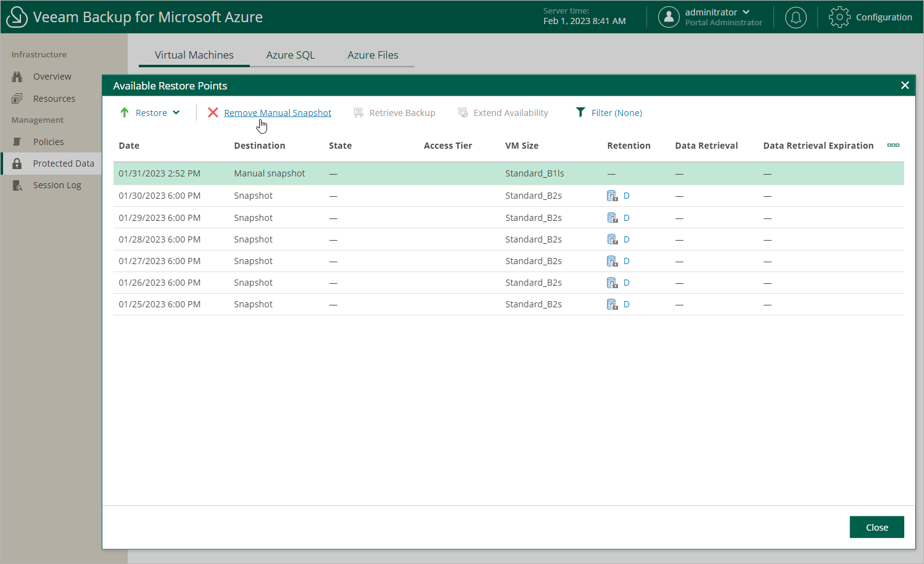
Task: Switch to the Azure SQL tab
Action: click(x=291, y=55)
